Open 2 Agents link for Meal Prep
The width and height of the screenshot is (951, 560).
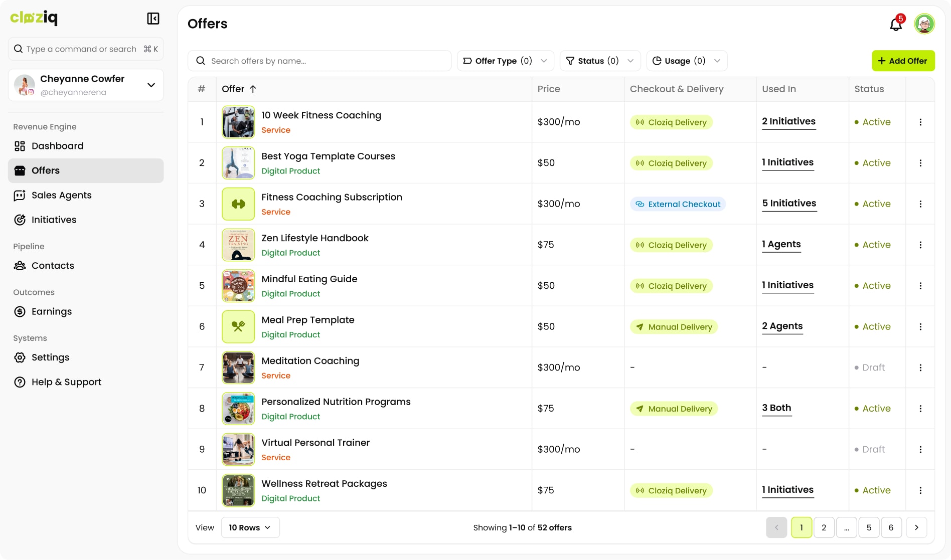tap(782, 326)
